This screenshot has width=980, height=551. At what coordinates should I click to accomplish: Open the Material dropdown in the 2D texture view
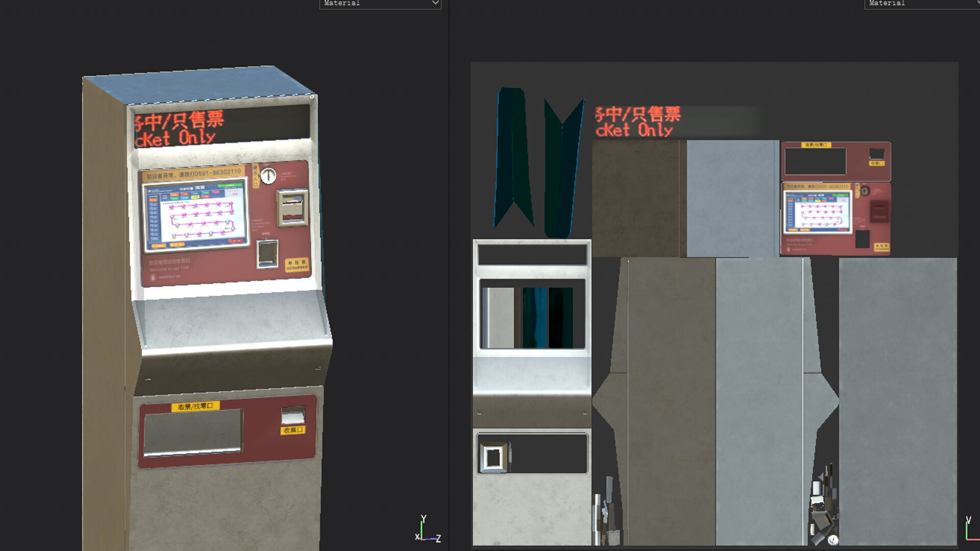click(922, 4)
